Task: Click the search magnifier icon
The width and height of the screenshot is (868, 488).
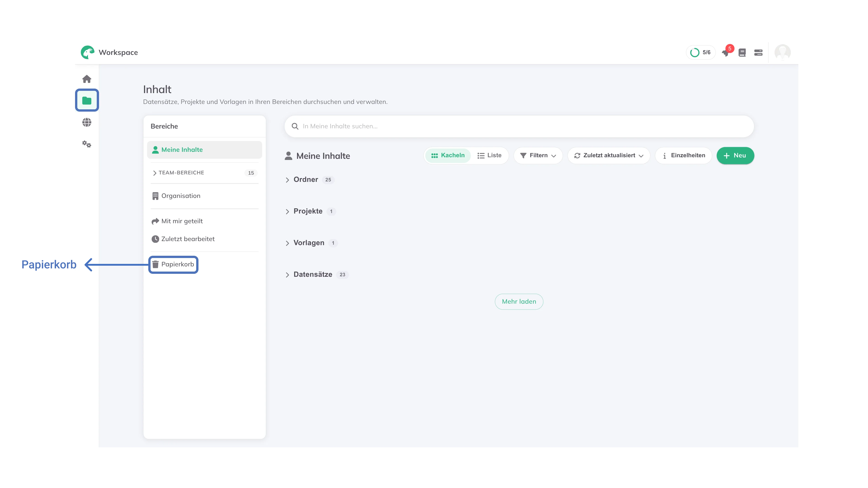Action: click(295, 126)
